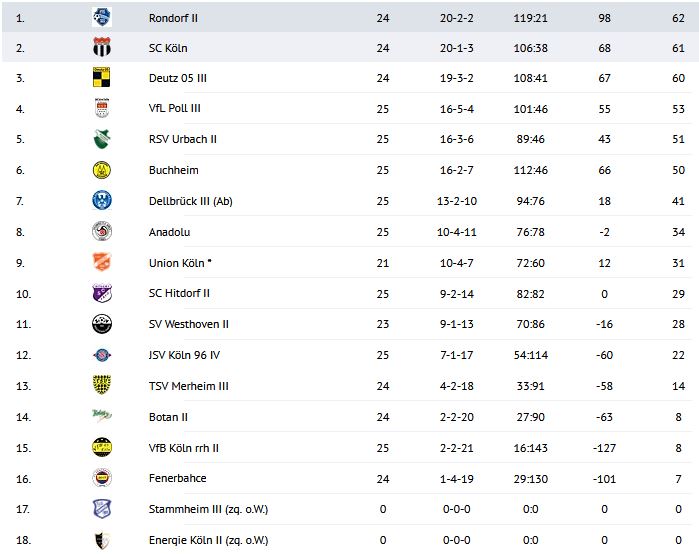Click the RSV Urbach II logo
This screenshot has width=699, height=554.
(x=102, y=140)
